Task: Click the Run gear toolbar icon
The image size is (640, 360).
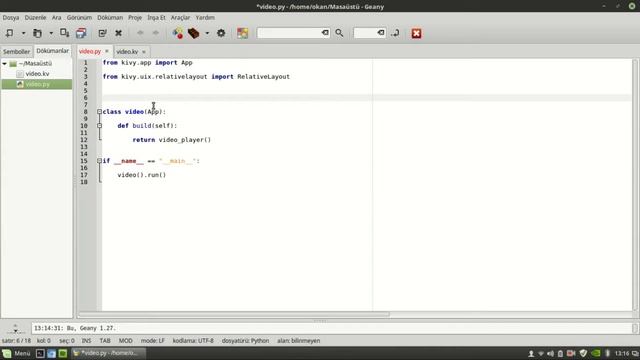Action: pyautogui.click(x=221, y=33)
